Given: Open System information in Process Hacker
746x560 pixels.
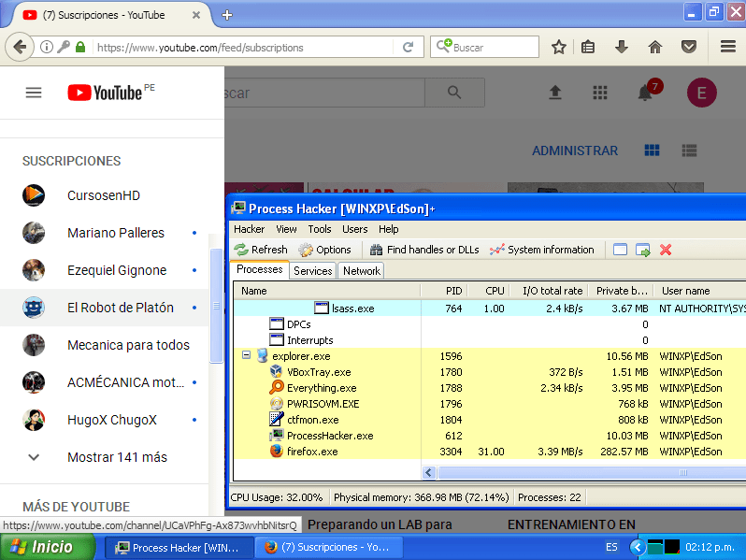Looking at the screenshot, I should coord(541,250).
